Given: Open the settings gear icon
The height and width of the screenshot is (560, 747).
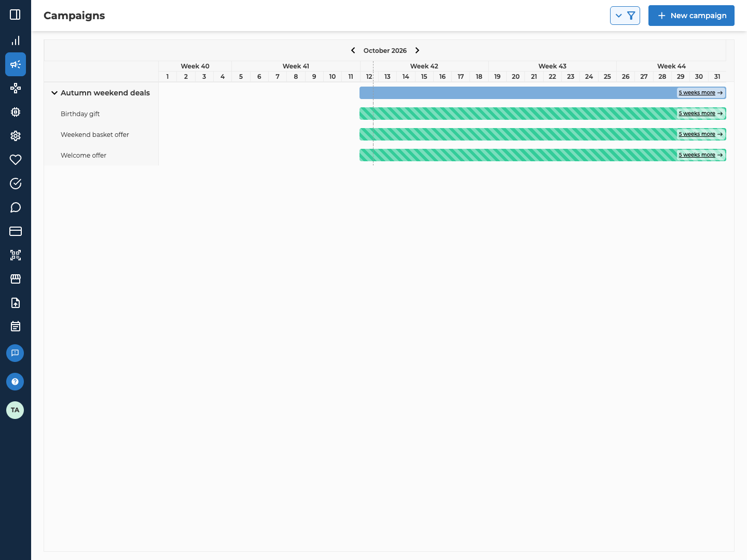Looking at the screenshot, I should click(x=16, y=136).
